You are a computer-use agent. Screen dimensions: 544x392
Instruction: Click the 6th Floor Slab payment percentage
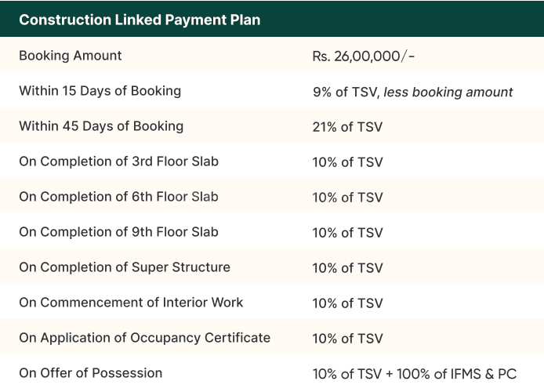tap(347, 198)
